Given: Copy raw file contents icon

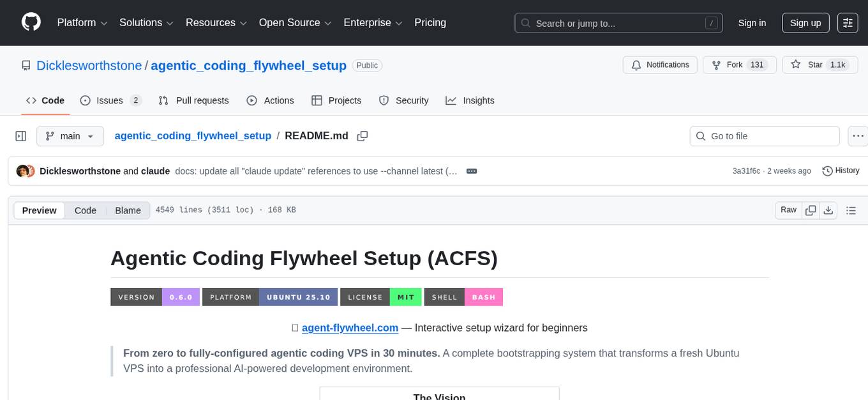Looking at the screenshot, I should click(811, 210).
